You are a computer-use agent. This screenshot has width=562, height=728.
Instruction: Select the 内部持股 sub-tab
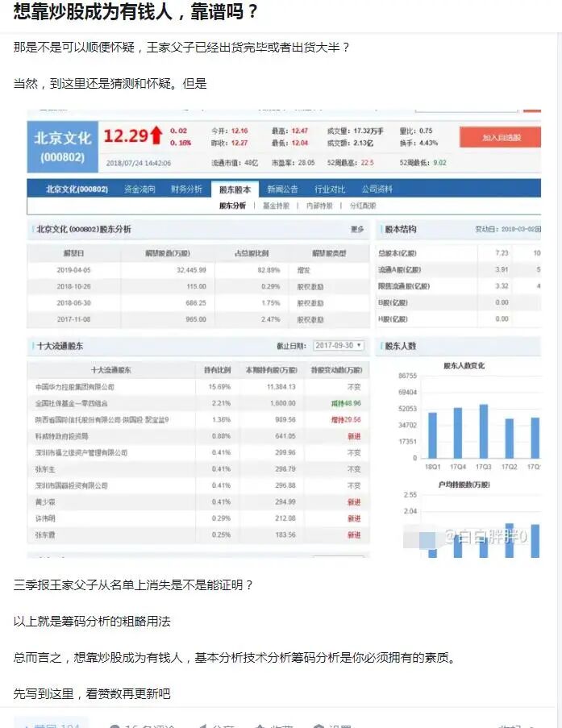319,206
